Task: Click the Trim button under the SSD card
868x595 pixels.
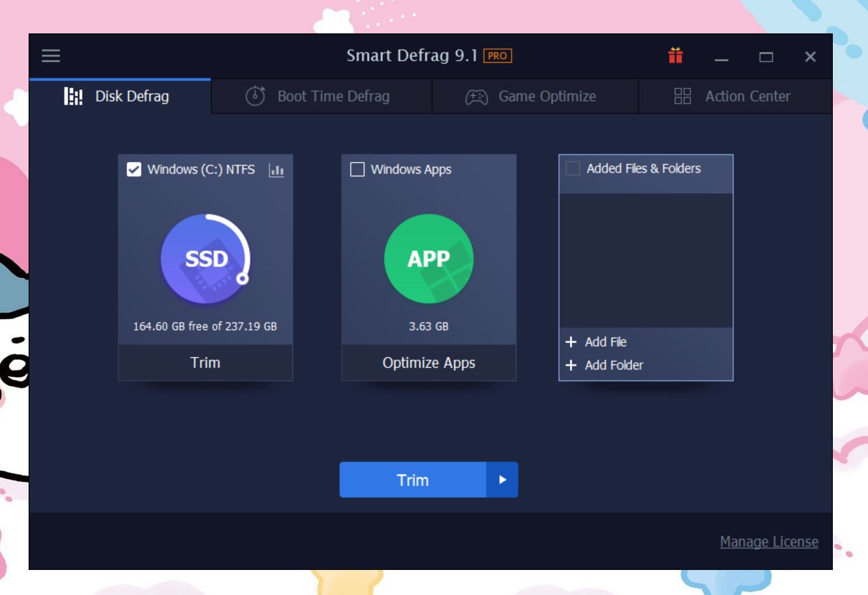Action: [x=206, y=362]
